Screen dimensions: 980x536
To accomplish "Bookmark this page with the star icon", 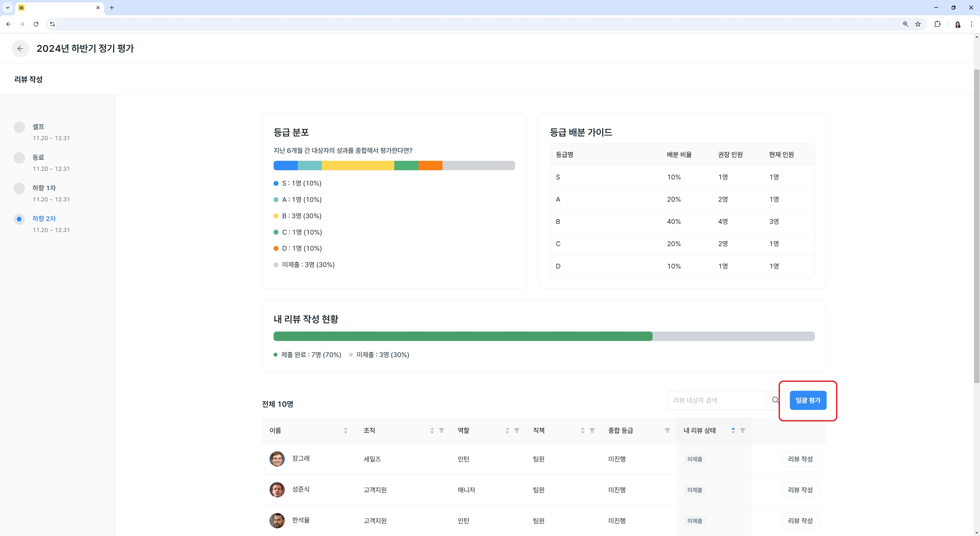I will point(918,24).
